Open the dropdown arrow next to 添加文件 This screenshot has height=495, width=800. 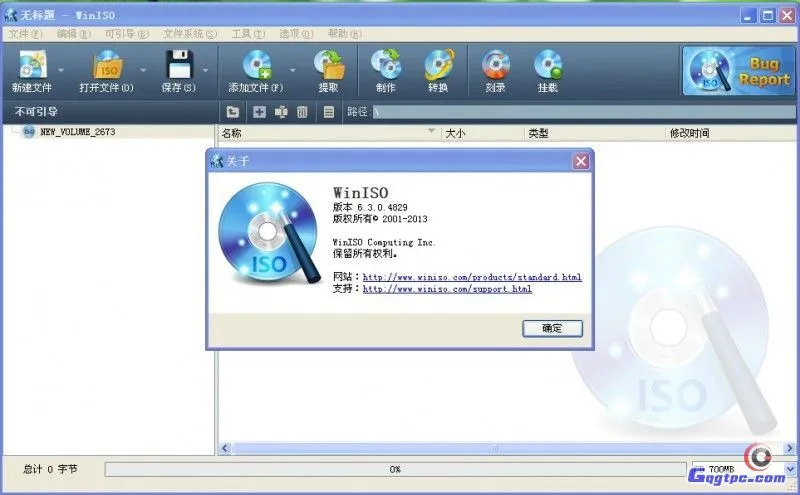tap(292, 70)
